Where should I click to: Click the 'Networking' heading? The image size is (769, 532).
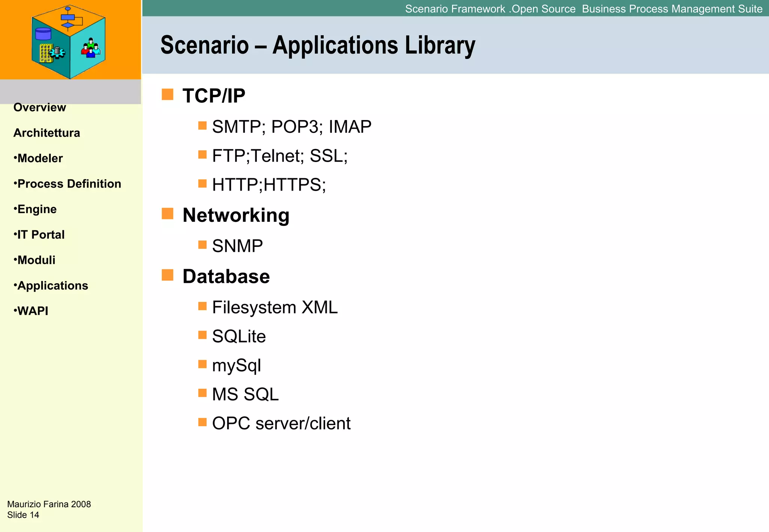click(236, 215)
